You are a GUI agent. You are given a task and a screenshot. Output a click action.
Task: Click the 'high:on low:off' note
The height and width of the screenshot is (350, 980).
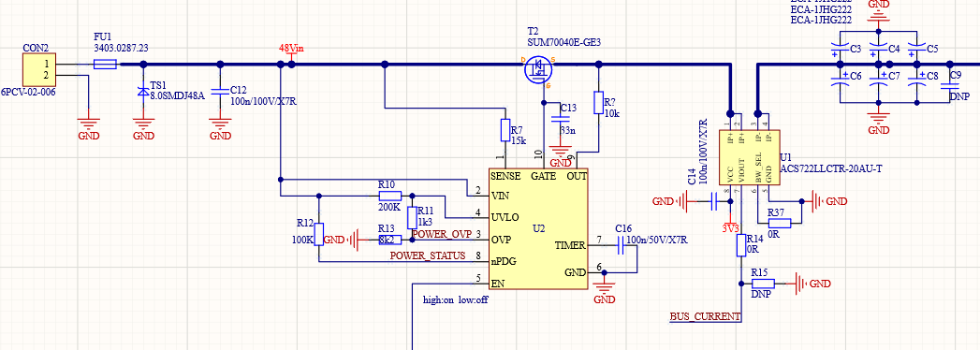click(455, 300)
